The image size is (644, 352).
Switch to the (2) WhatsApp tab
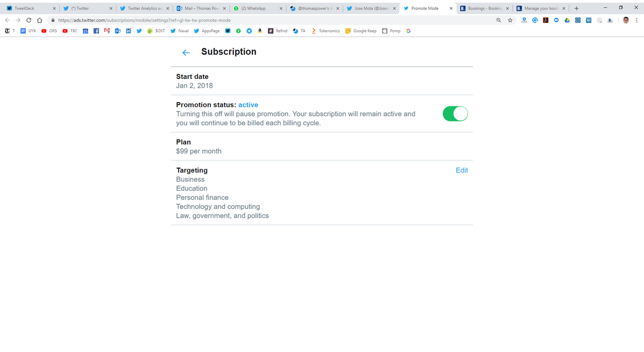(258, 8)
